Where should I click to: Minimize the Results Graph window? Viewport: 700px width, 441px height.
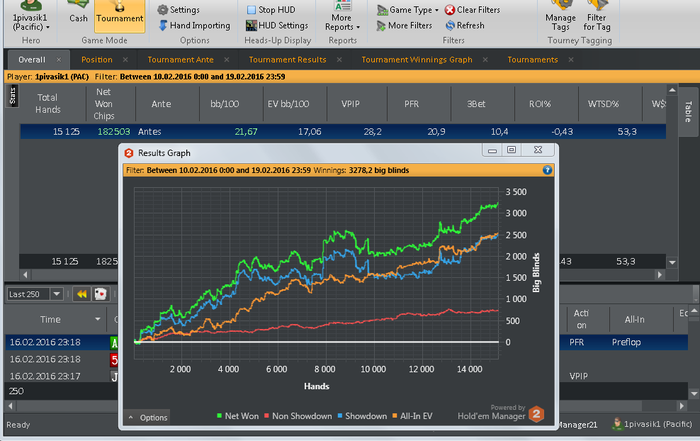pyautogui.click(x=492, y=150)
